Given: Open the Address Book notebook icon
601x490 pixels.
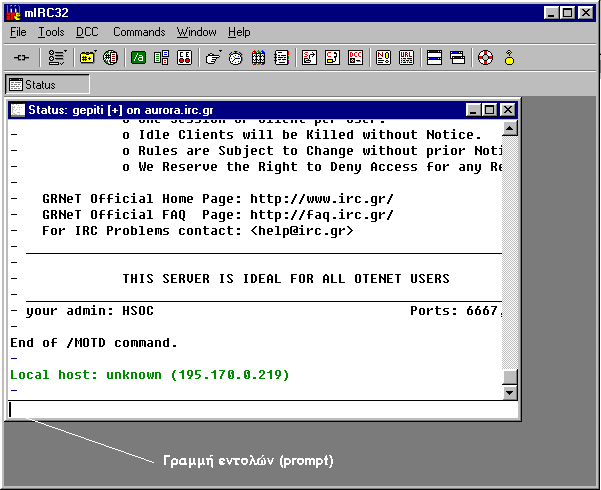Looking at the screenshot, I should click(x=281, y=58).
